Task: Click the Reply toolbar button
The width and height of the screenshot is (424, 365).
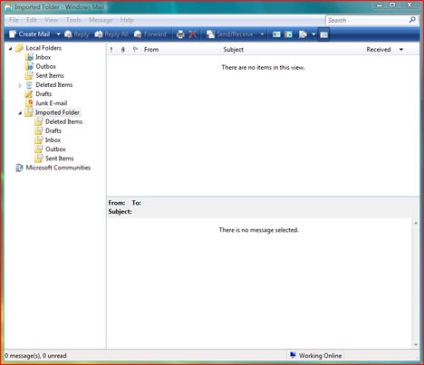Action: pos(77,34)
